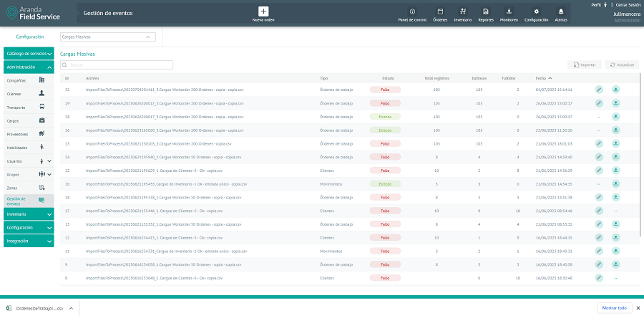644x316 pixels.
Task: Download file for import Id 20
Action: pos(615,183)
